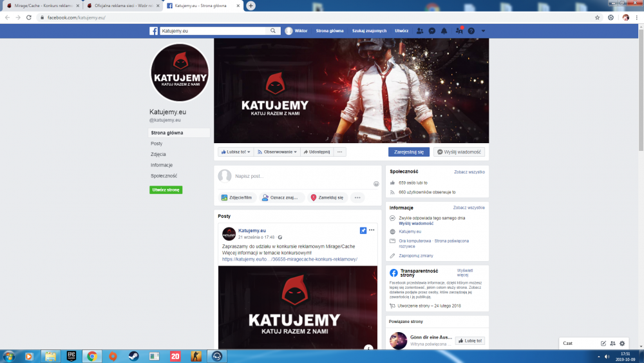Open Friend requests icon
Viewport: 644px width, 363px height.
(x=420, y=31)
